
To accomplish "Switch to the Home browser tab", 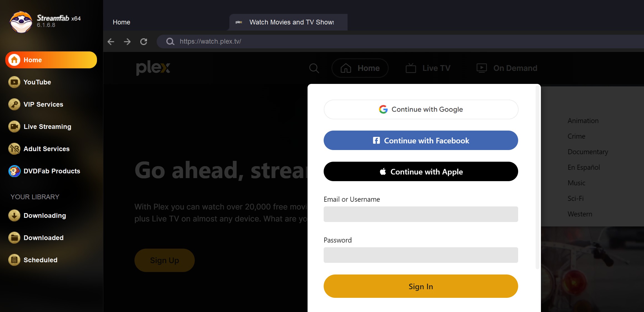I will [x=121, y=22].
